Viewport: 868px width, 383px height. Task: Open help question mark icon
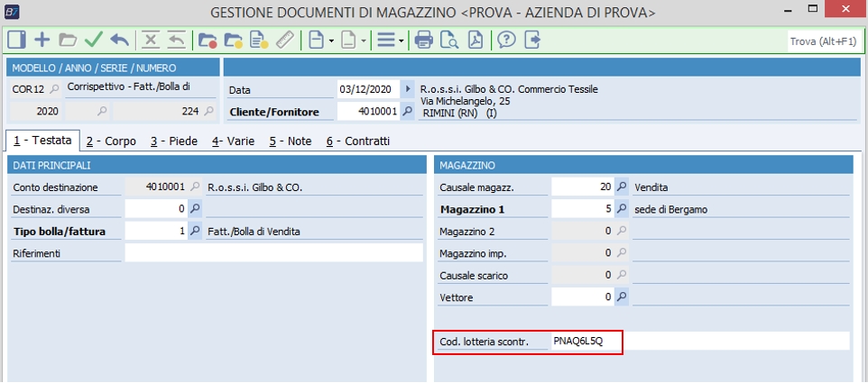tap(506, 41)
